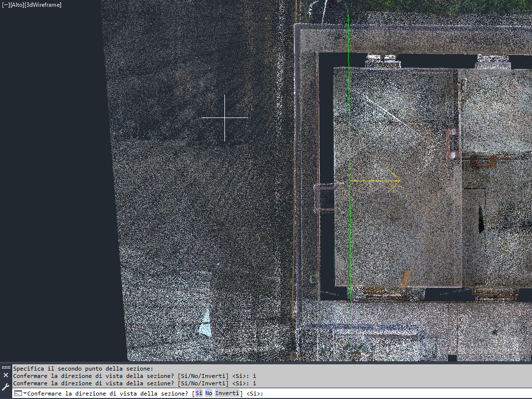The height and width of the screenshot is (399, 532).
Task: Choose the Si option in command prompt
Action: (x=199, y=393)
